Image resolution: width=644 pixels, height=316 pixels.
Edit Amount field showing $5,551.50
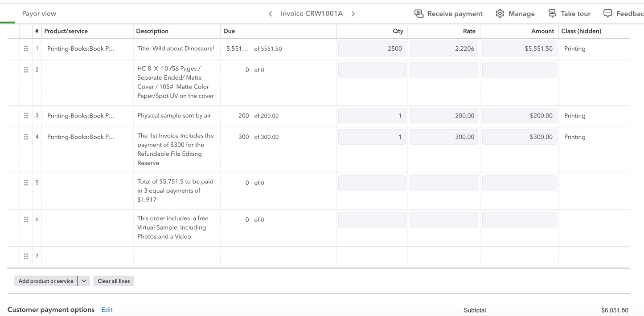pos(519,49)
